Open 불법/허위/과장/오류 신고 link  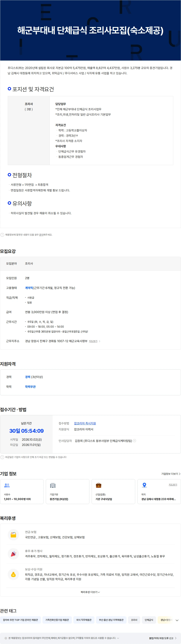point(163,638)
